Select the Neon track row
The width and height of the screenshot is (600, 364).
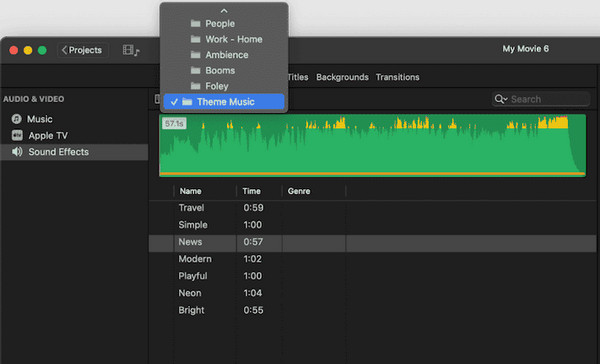pos(372,293)
